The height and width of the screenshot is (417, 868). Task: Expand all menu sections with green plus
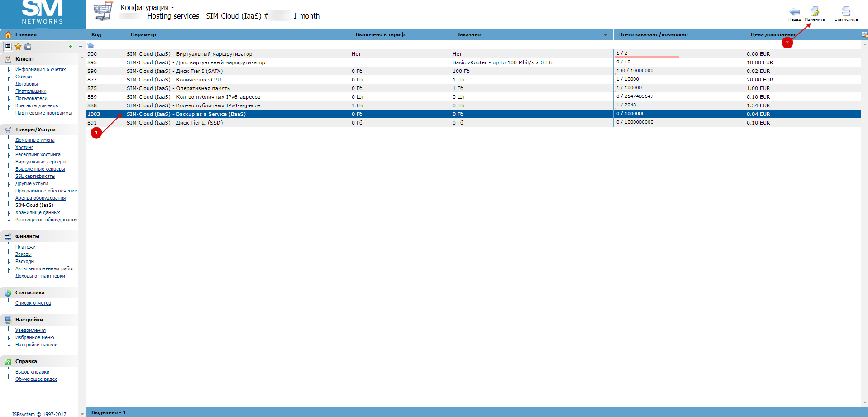(71, 47)
